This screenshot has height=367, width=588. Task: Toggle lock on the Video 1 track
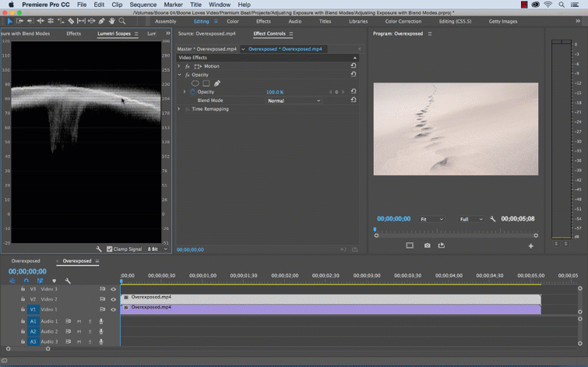[x=23, y=309]
